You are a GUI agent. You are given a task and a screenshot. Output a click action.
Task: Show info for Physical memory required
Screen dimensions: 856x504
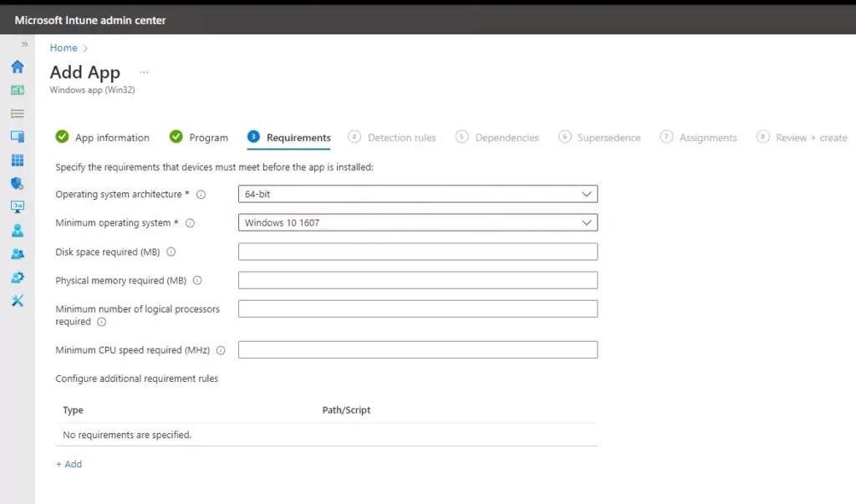(x=197, y=280)
